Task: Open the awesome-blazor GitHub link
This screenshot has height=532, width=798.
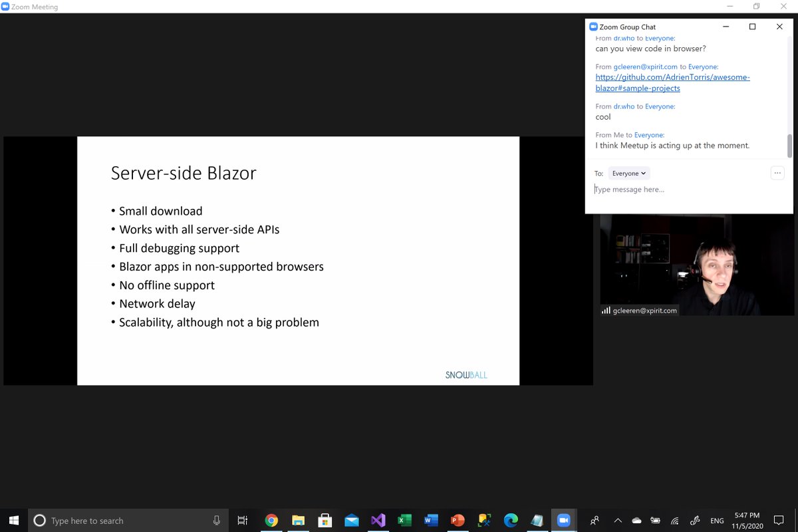Action: point(672,82)
